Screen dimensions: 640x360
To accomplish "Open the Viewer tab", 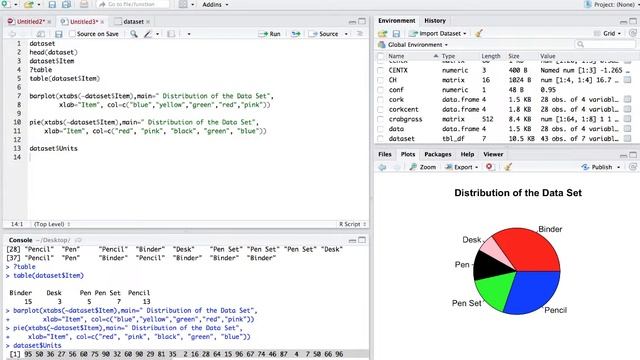I will point(493,154).
